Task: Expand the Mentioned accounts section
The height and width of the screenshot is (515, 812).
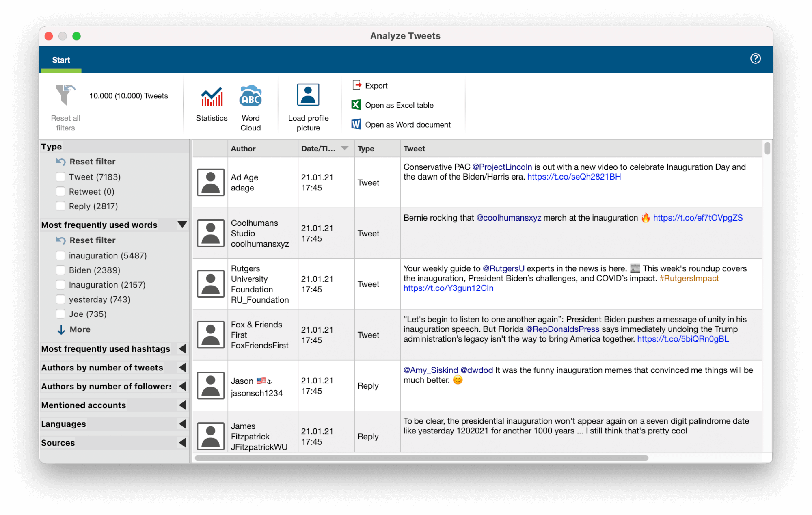Action: tap(183, 405)
